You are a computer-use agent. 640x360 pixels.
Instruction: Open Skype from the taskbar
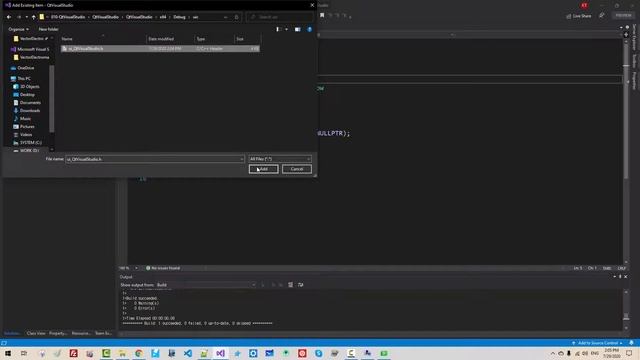coord(318,353)
